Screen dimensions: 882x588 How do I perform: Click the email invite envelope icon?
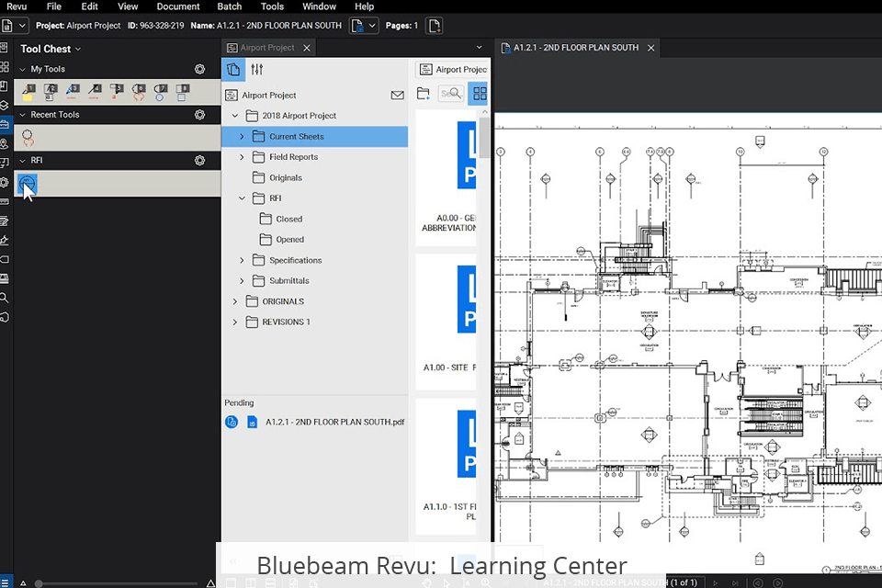(x=397, y=96)
